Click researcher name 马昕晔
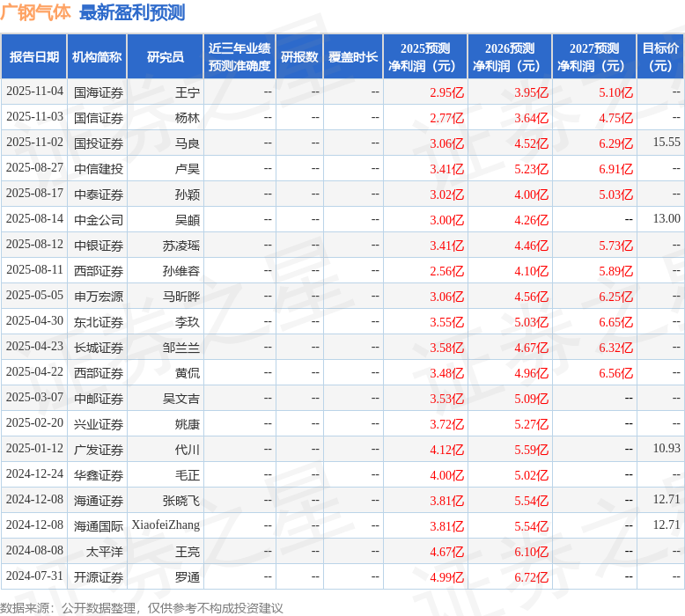 tap(181, 297)
